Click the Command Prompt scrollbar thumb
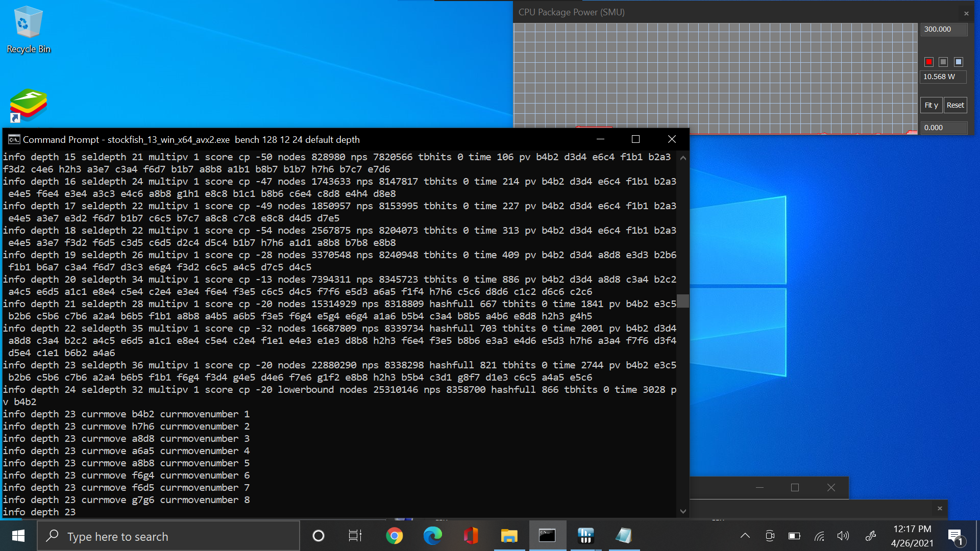Screen dimensions: 980x551 (683, 301)
